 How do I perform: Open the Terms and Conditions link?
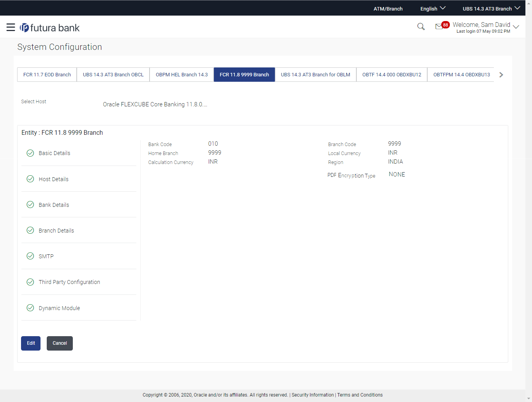(x=360, y=395)
